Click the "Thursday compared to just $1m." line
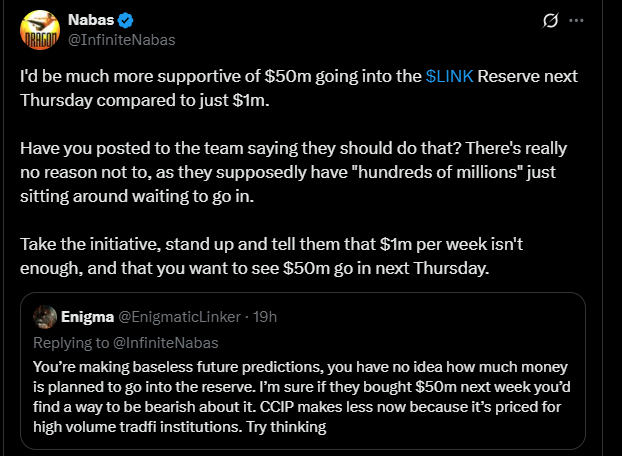The height and width of the screenshot is (456, 622). [x=145, y=100]
